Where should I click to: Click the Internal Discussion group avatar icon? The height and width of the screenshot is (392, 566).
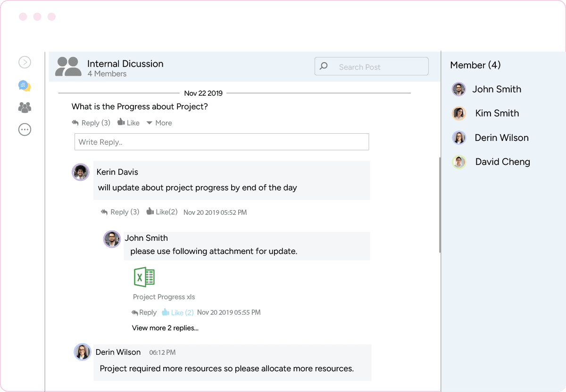point(68,66)
